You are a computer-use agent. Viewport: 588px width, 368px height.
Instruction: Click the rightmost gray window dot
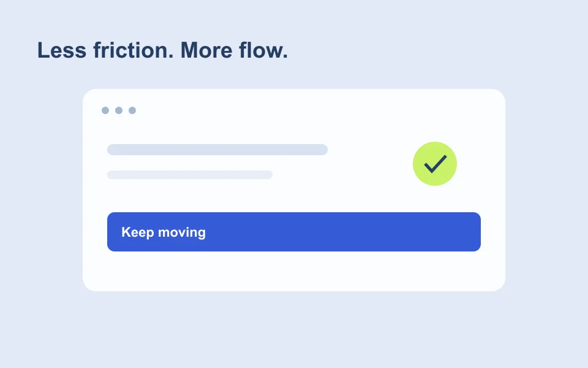[x=132, y=110]
